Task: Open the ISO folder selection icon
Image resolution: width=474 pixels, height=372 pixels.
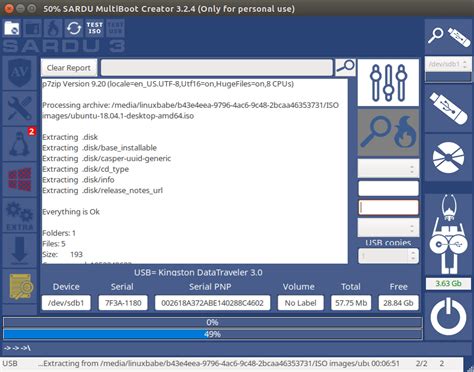Action: click(x=12, y=28)
